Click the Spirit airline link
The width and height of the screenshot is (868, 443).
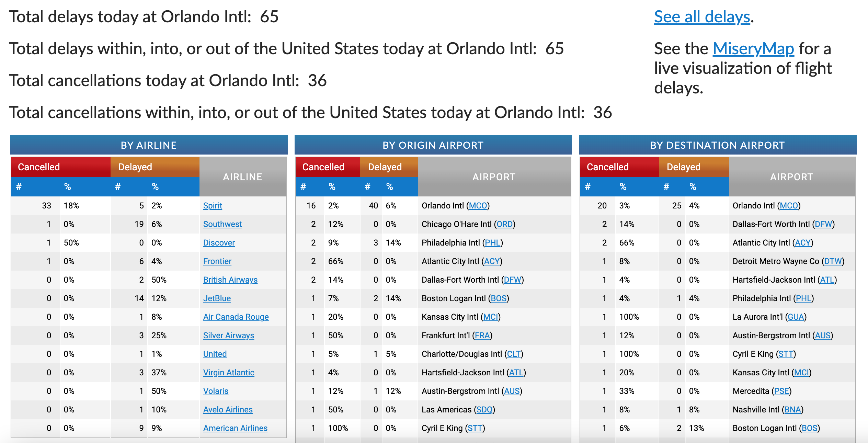213,206
